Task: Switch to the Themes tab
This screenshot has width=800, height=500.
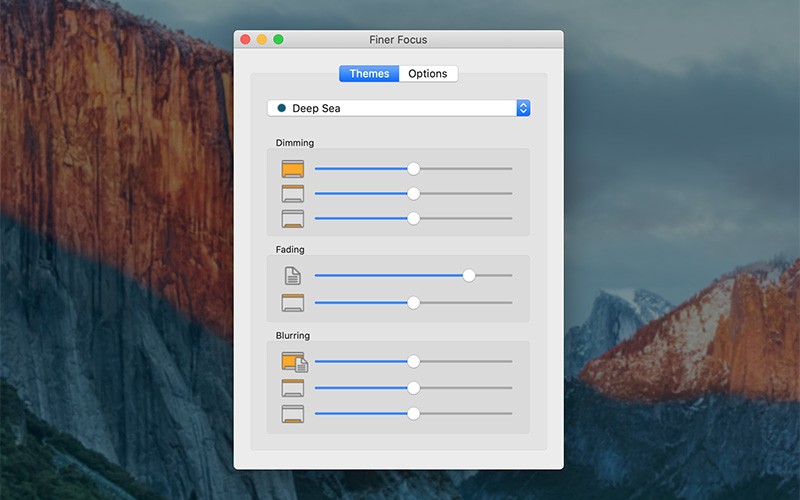Action: [369, 73]
